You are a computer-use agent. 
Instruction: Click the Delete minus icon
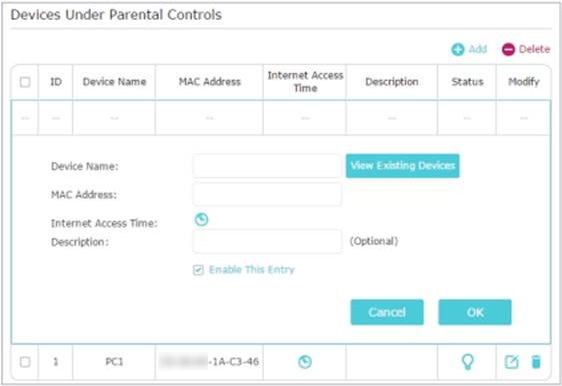(508, 49)
